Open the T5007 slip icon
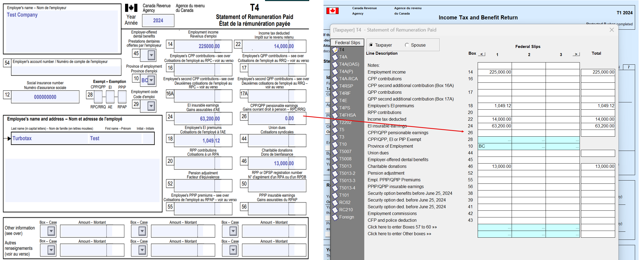 click(335, 152)
